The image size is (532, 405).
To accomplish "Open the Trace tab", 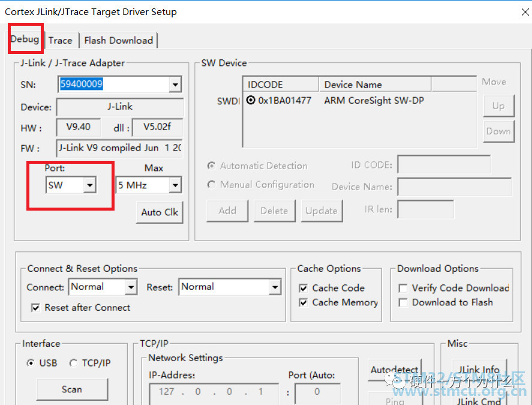I will [60, 40].
